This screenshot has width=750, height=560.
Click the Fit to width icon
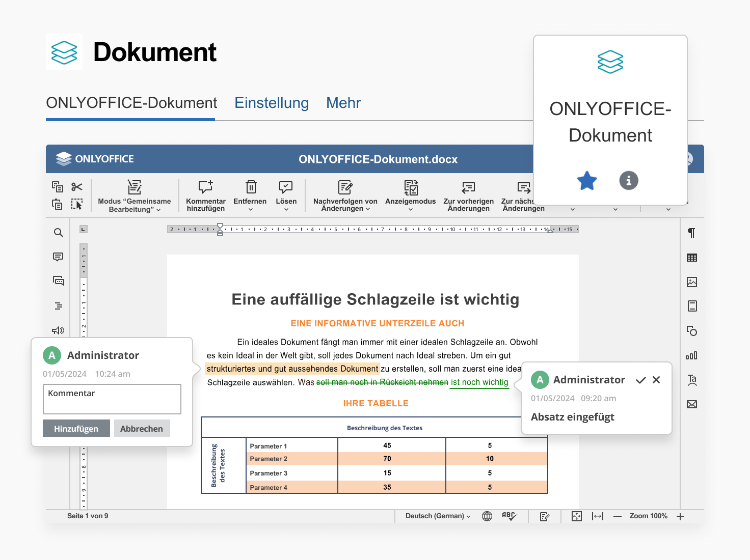pyautogui.click(x=598, y=516)
